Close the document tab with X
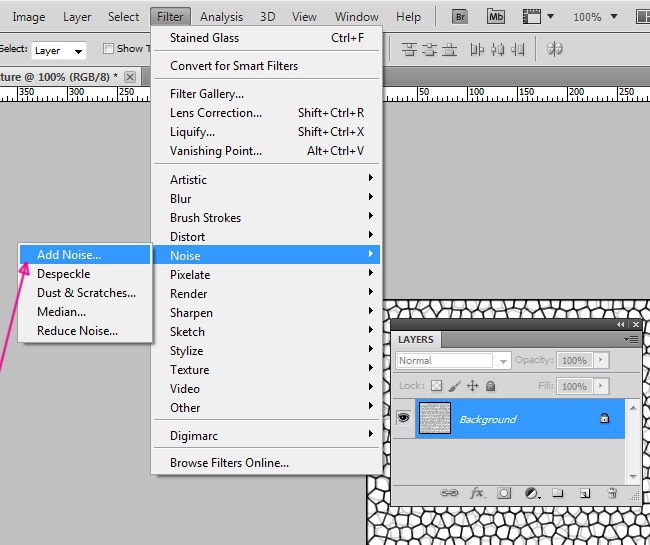The height and width of the screenshot is (545, 650). (130, 77)
